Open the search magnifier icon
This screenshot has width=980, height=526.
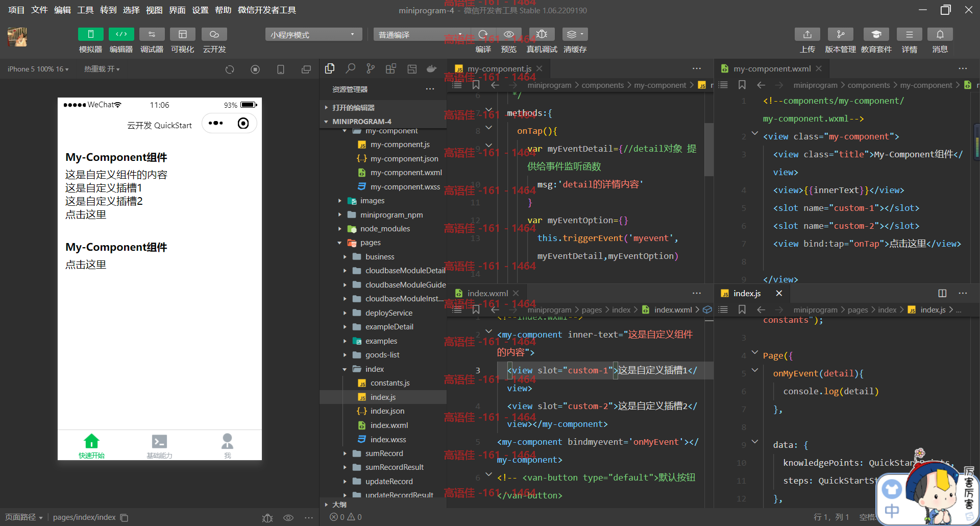tap(350, 68)
